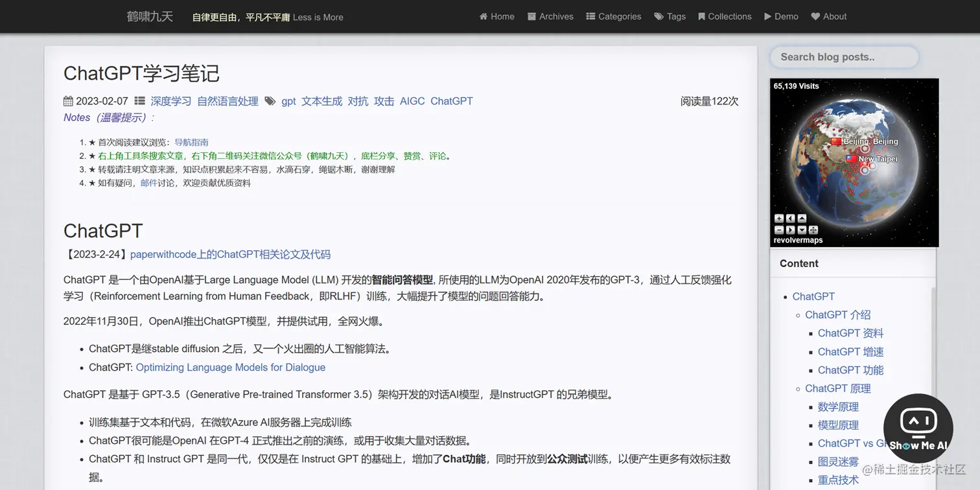Jump to ChatGPT 增速 in contents
This screenshot has height=490, width=980.
850,351
